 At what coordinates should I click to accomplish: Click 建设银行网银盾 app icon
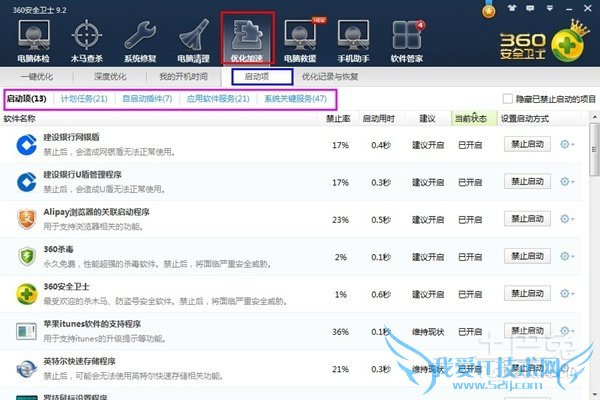tap(27, 145)
